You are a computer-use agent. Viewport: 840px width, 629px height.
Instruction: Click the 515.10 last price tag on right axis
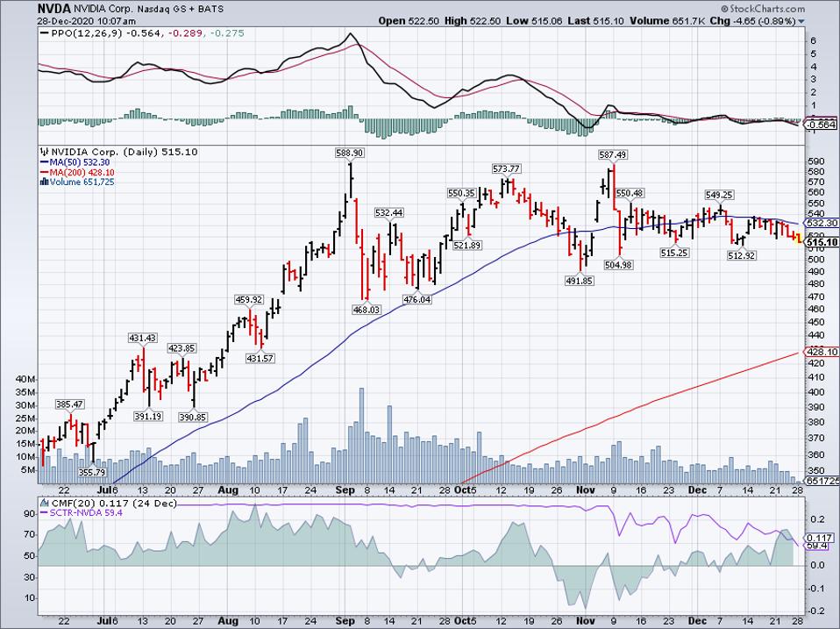(822, 244)
